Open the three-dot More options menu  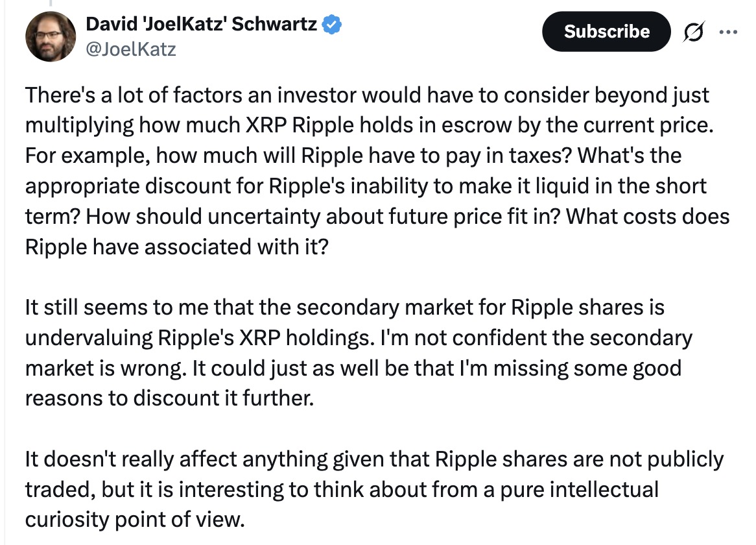point(729,32)
